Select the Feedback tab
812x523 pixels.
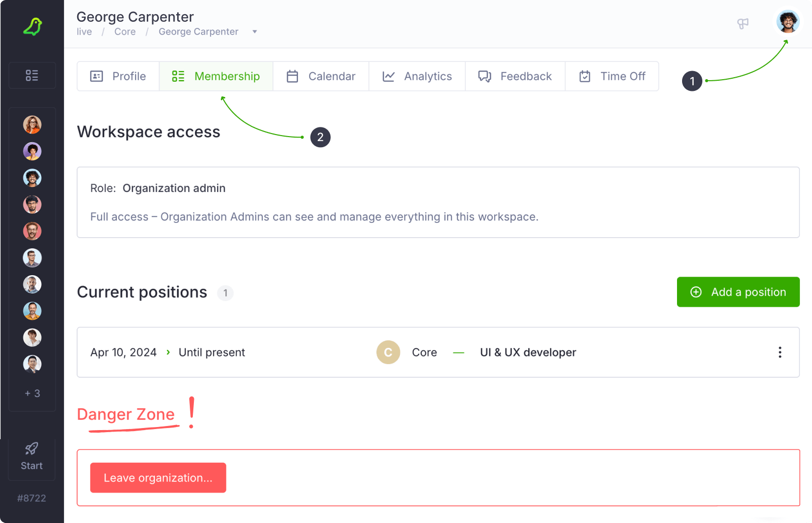515,76
